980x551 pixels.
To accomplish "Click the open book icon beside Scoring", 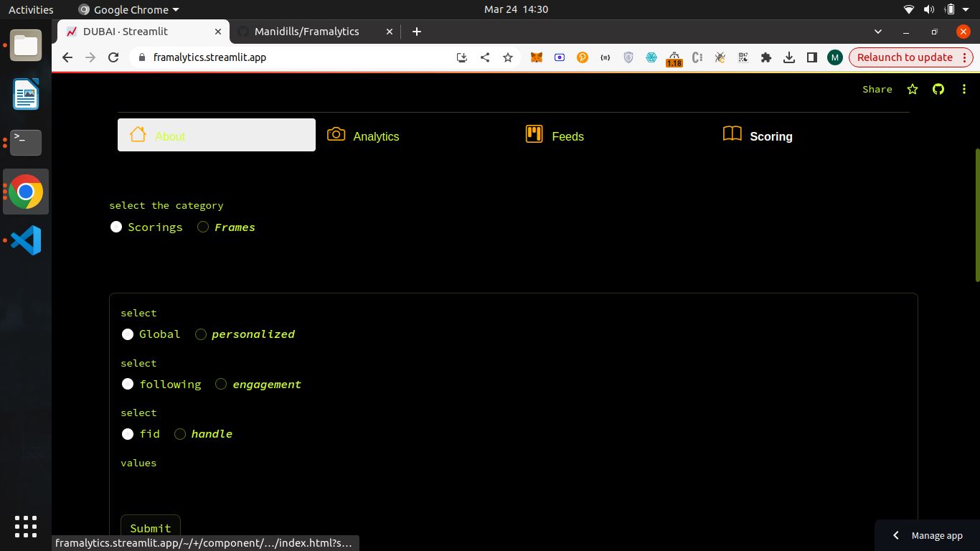I will coord(732,134).
